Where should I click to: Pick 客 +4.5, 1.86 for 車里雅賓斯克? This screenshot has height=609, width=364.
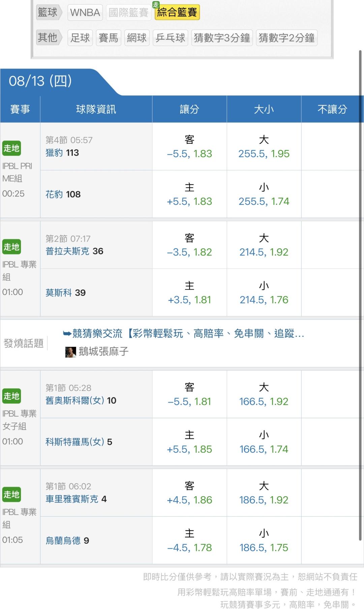coord(189,493)
